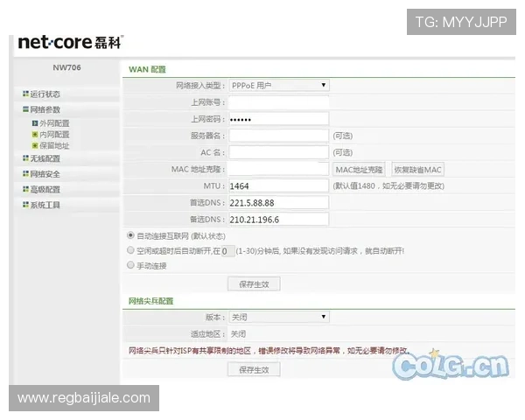525x420 pixels.
Task: Click 备选DNS field 210.21.196.6
Action: [279, 220]
